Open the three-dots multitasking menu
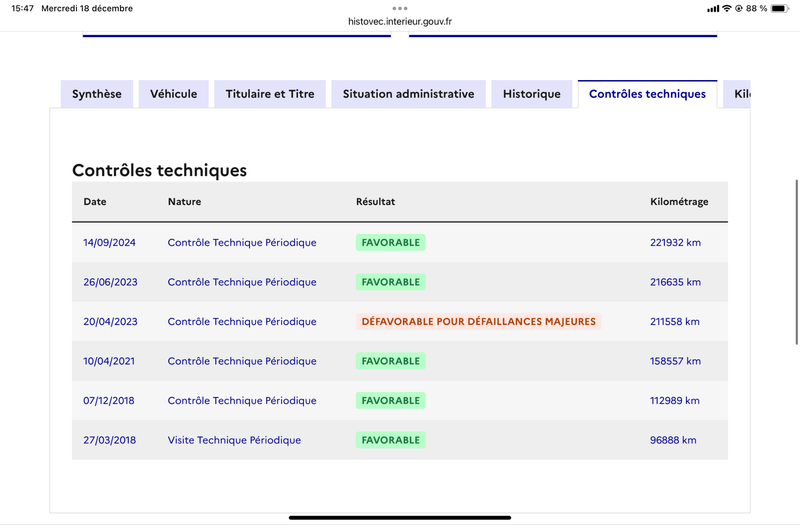This screenshot has height=525, width=800. pos(400,8)
